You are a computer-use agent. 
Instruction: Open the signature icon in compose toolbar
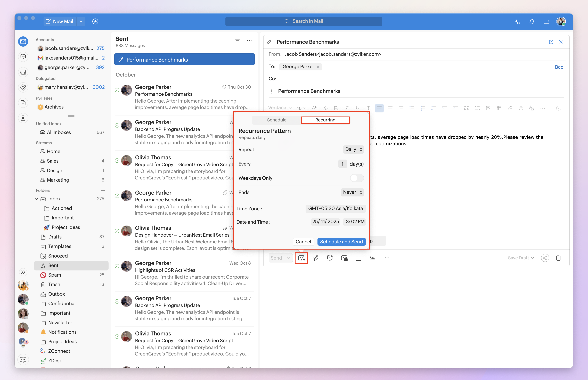coord(373,258)
